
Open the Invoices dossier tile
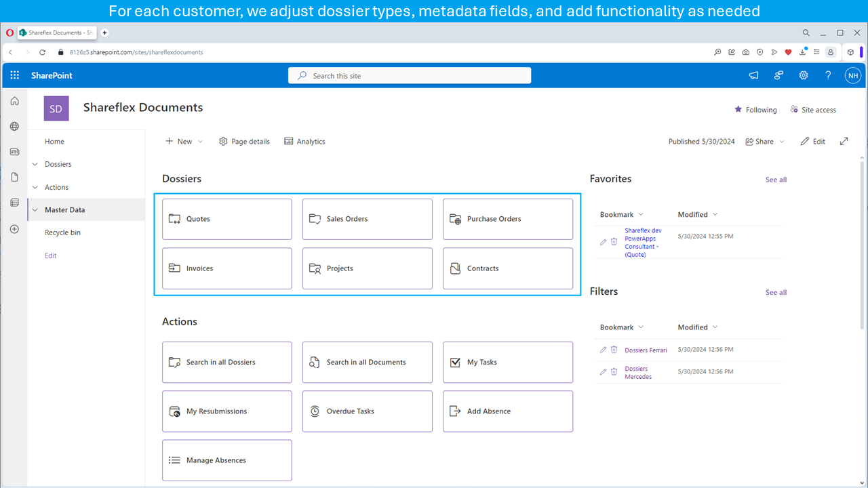227,268
